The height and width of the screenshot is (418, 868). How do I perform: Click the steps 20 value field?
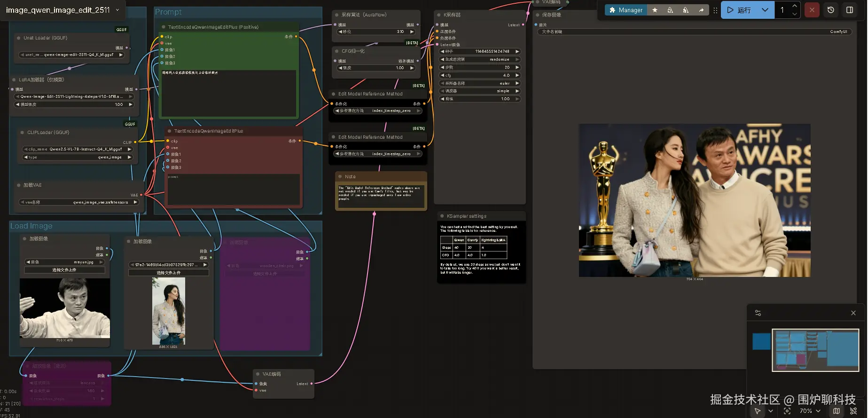[x=480, y=67]
